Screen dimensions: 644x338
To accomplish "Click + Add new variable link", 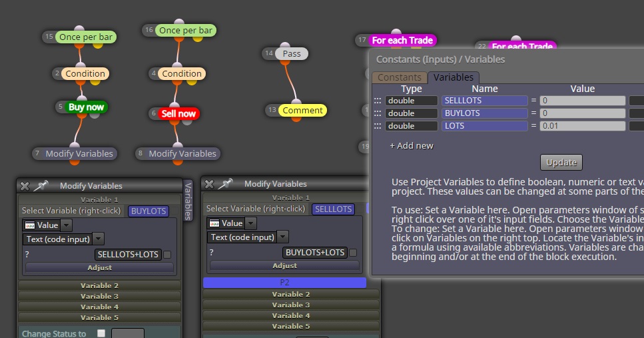I will [x=412, y=145].
